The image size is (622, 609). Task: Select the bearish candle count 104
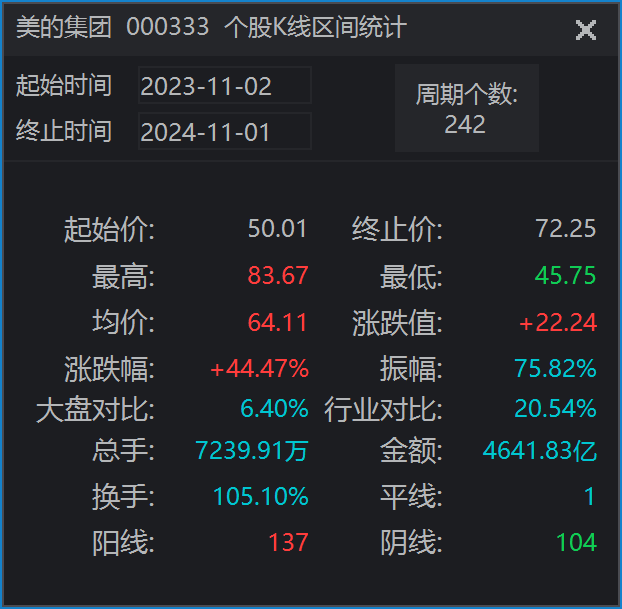tap(576, 543)
